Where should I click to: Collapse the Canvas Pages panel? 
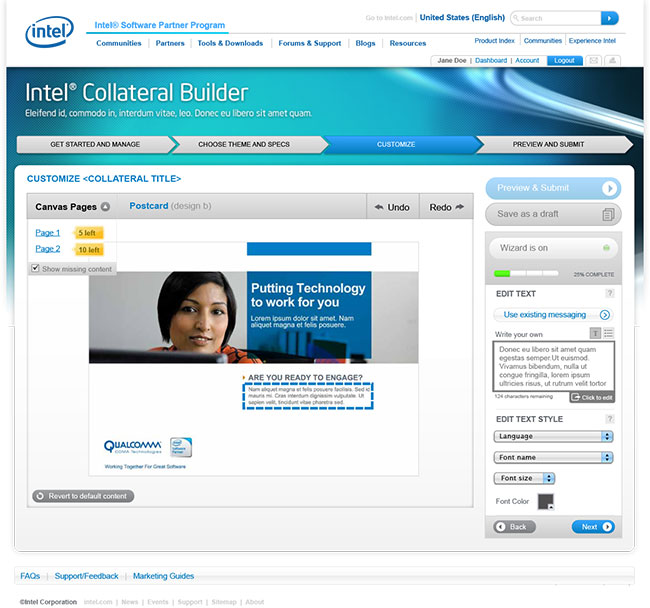point(105,207)
